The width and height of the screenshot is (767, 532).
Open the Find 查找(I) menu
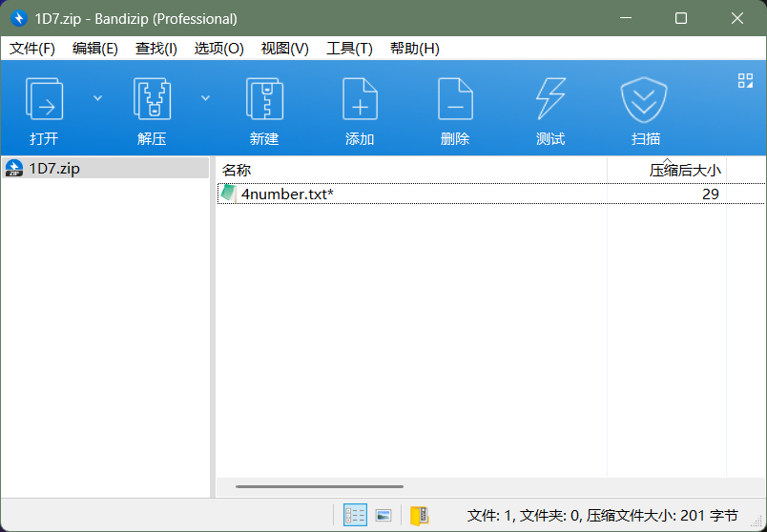click(x=156, y=49)
